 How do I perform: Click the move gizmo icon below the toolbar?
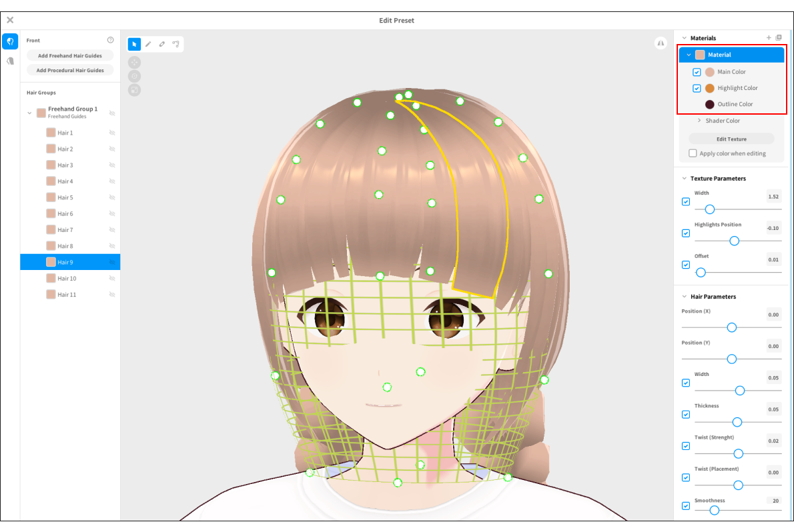(x=135, y=61)
